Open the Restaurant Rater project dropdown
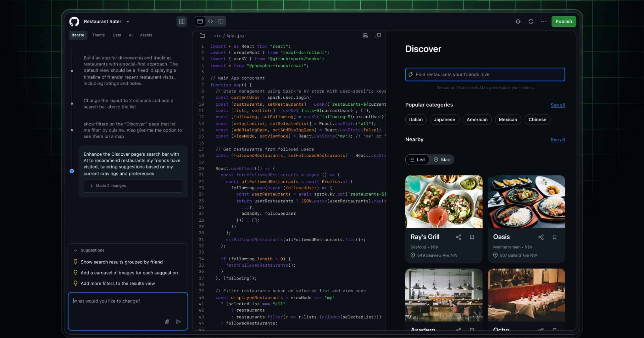The height and width of the screenshot is (338, 644). pos(128,21)
